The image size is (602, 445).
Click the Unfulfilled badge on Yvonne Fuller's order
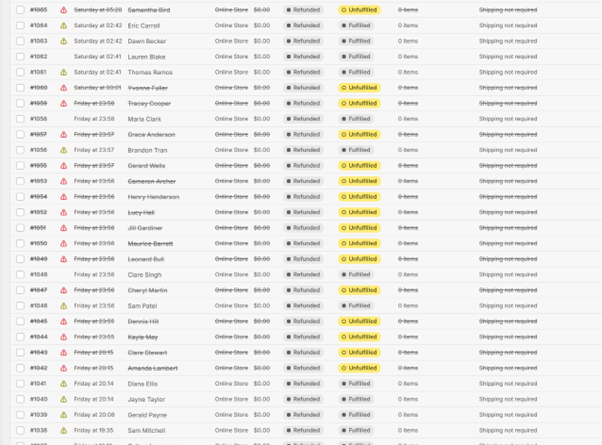click(x=360, y=88)
